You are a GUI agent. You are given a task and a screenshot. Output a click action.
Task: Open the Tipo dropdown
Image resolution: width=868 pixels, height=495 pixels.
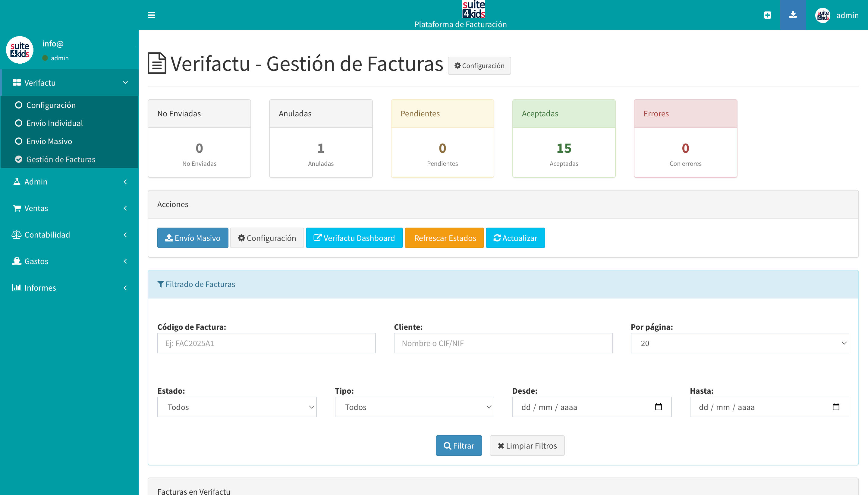coord(414,407)
